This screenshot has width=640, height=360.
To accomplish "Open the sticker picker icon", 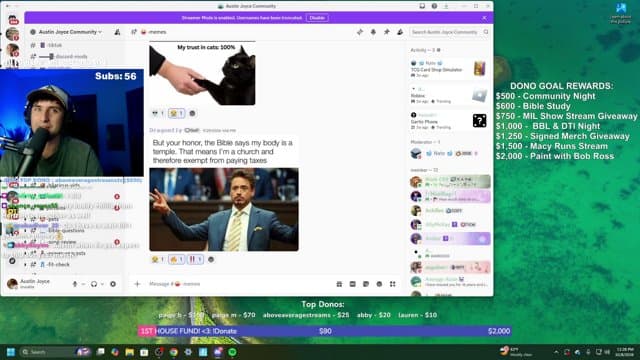I will 366,284.
